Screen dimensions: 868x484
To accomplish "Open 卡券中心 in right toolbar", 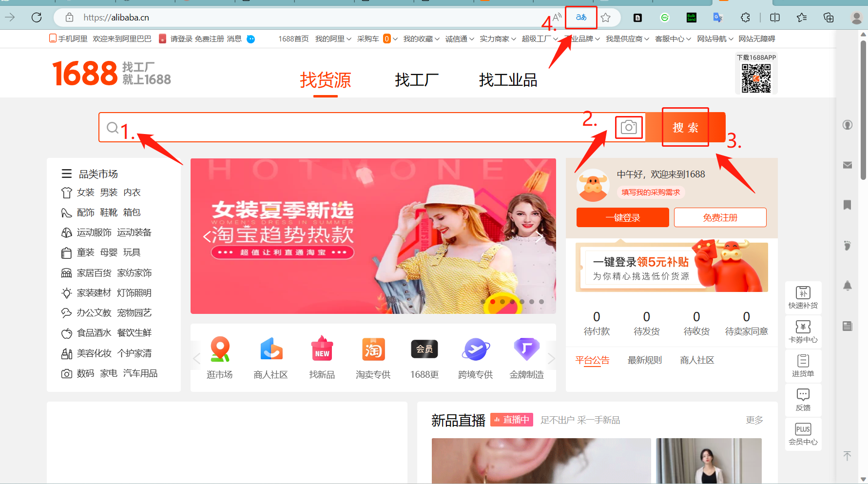I will coord(803,331).
